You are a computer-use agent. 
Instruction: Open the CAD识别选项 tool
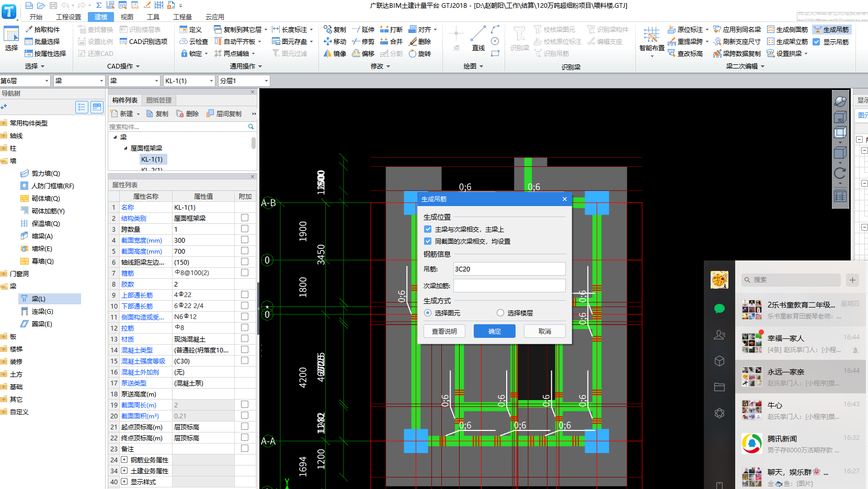144,42
